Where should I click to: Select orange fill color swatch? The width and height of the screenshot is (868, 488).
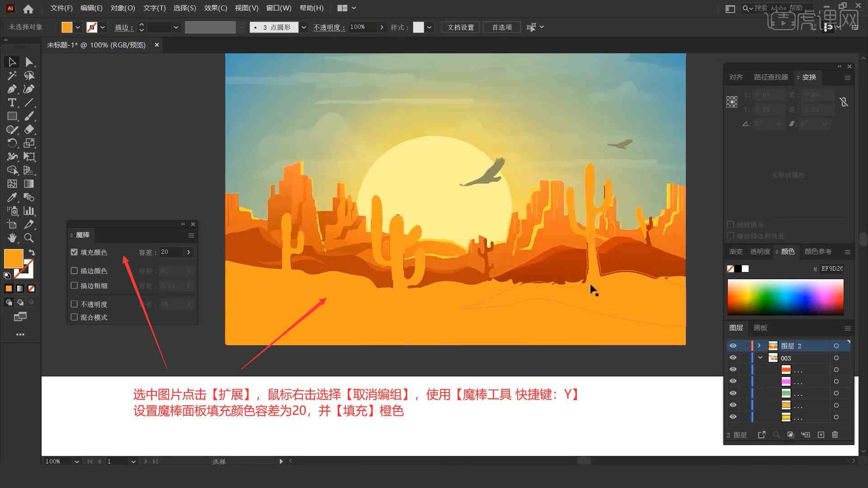tap(14, 258)
